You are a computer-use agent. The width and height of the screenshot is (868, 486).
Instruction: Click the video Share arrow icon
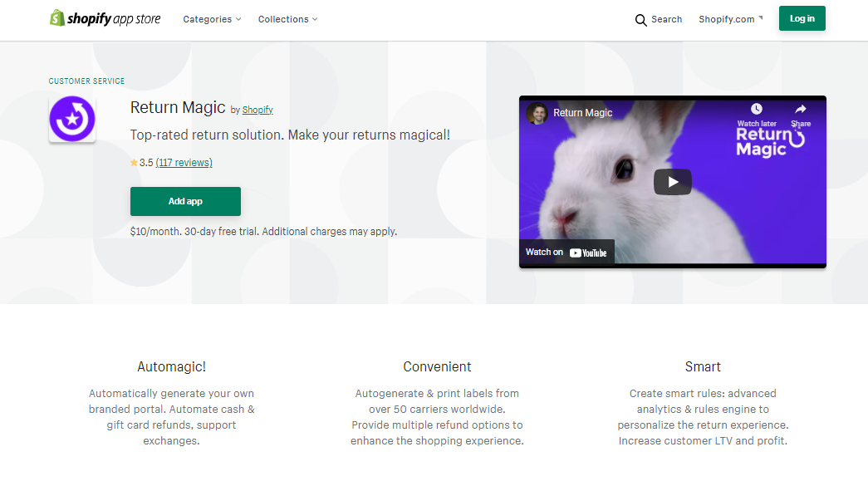[801, 109]
